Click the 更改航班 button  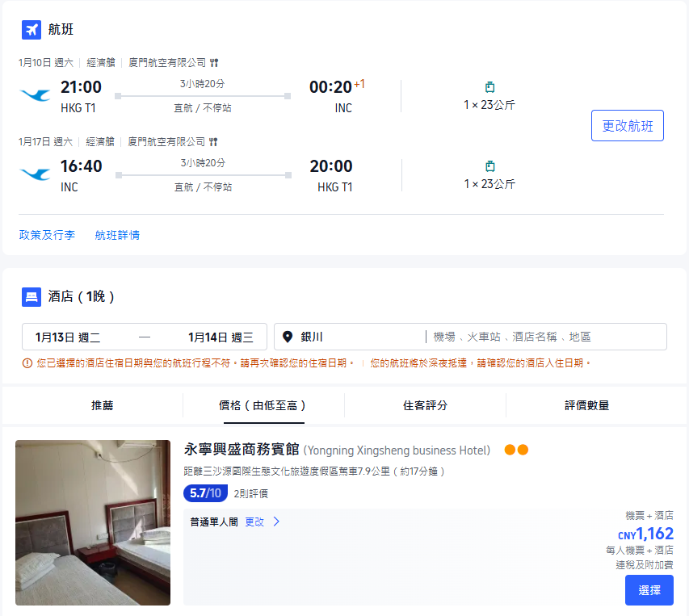(x=627, y=125)
